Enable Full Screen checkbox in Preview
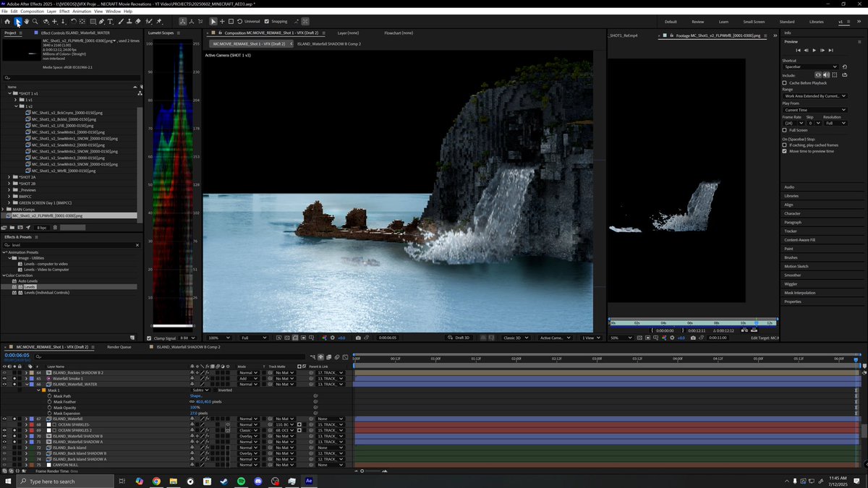The width and height of the screenshot is (868, 488). pyautogui.click(x=785, y=130)
